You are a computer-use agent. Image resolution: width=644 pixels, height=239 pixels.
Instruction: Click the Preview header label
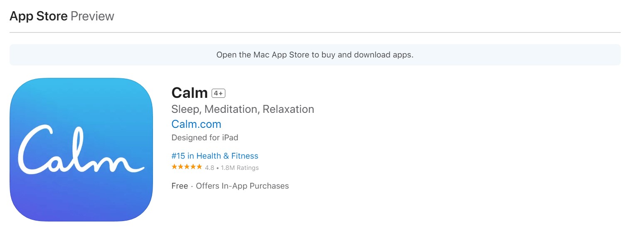coord(92,16)
